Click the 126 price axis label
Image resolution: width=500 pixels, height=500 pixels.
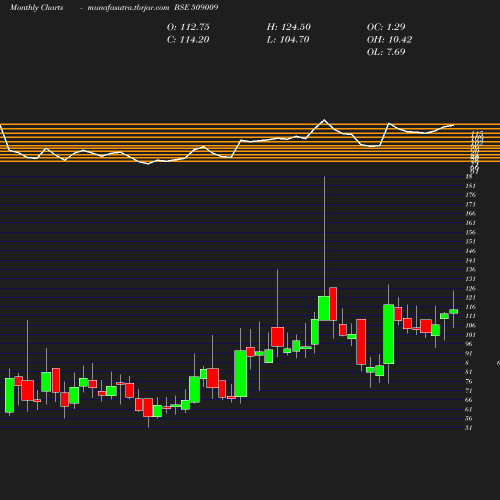[470, 288]
